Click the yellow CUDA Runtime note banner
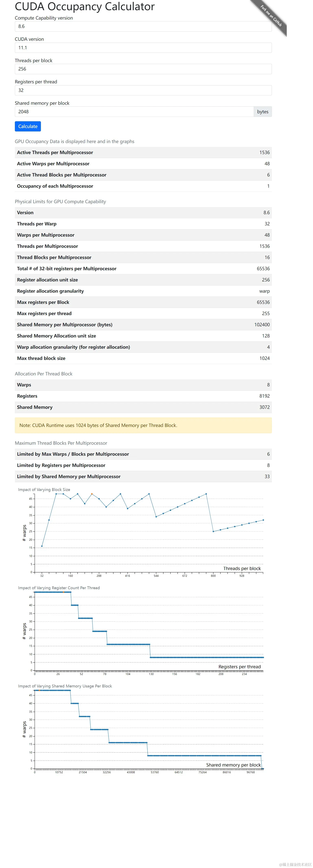 tap(143, 425)
